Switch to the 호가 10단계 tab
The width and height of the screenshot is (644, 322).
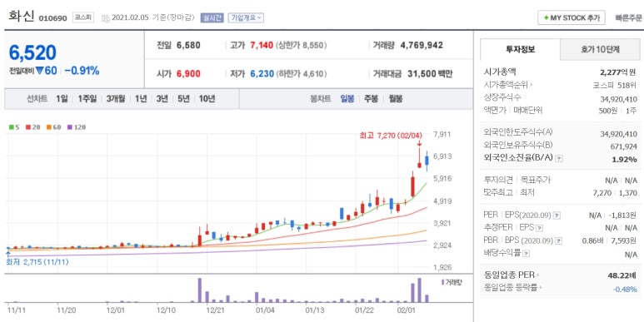point(600,50)
